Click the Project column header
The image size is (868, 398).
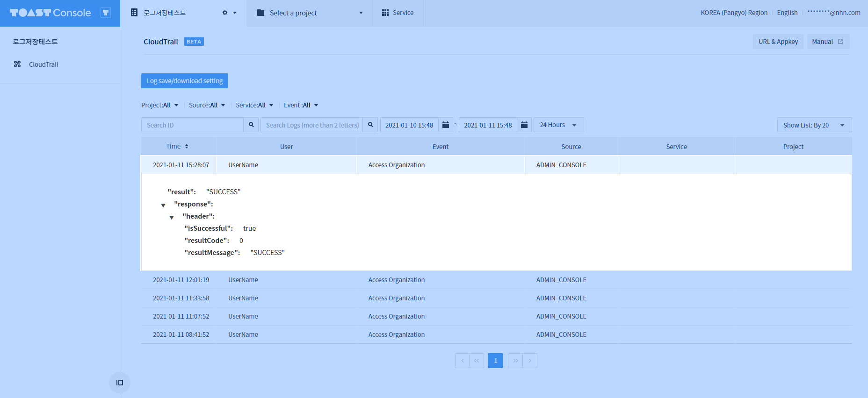[x=793, y=147]
